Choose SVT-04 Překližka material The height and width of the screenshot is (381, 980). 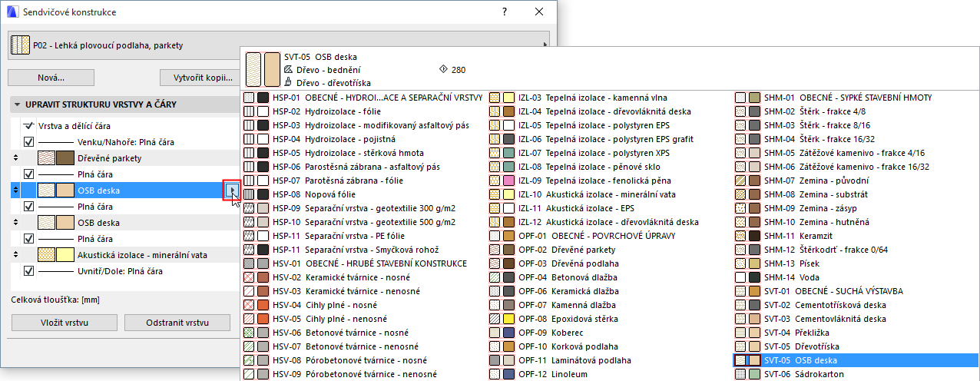pyautogui.click(x=856, y=333)
